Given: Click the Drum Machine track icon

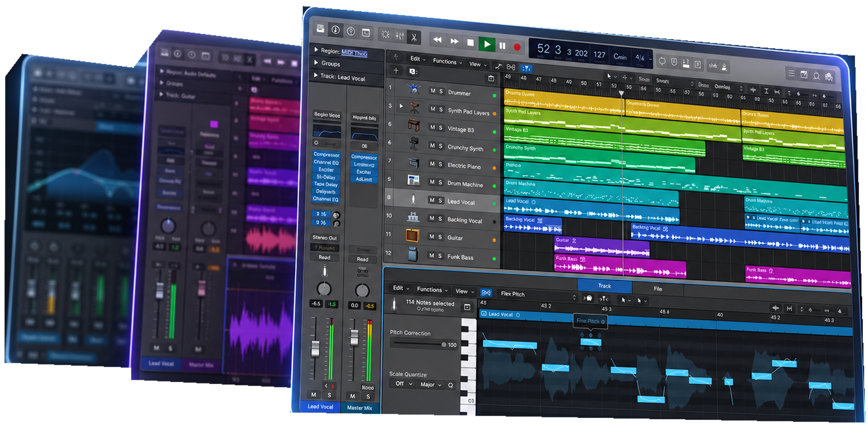Looking at the screenshot, I should 414,180.
